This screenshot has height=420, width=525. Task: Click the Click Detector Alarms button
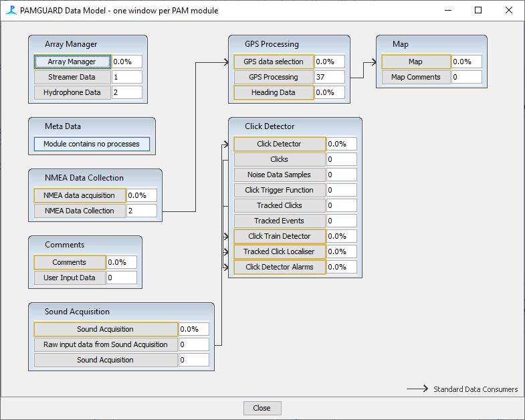[280, 267]
